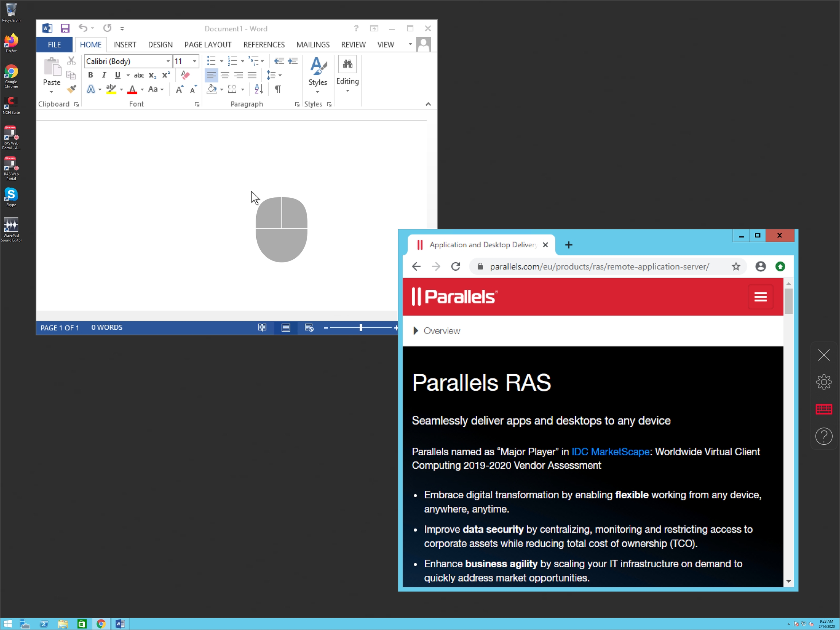The image size is (840, 630).
Task: Click the Word zoom slider handle
Action: coord(361,328)
